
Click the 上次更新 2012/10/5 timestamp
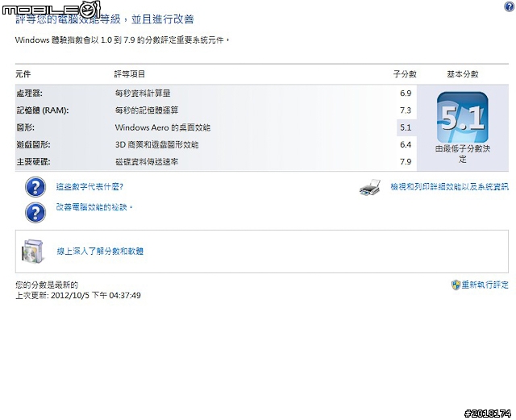tap(78, 295)
